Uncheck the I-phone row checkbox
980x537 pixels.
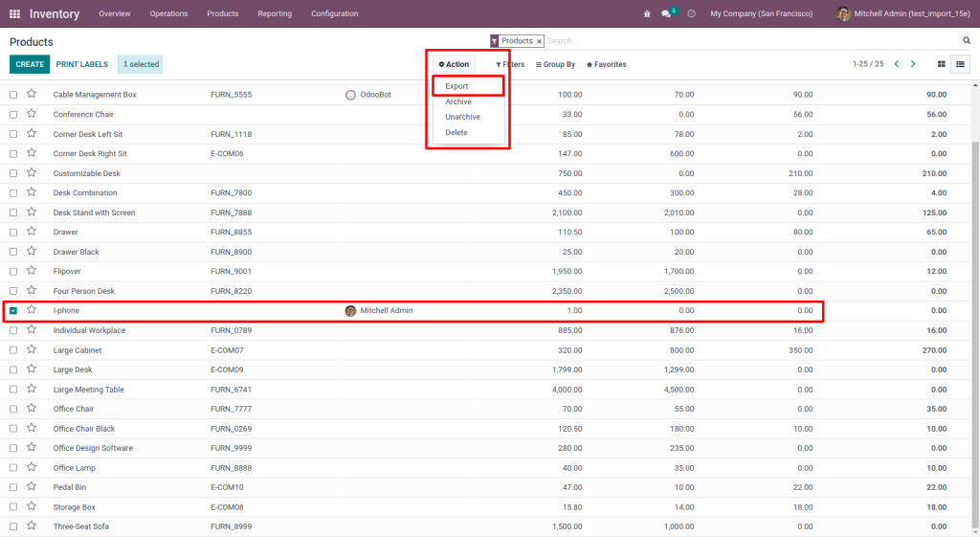pyautogui.click(x=13, y=311)
